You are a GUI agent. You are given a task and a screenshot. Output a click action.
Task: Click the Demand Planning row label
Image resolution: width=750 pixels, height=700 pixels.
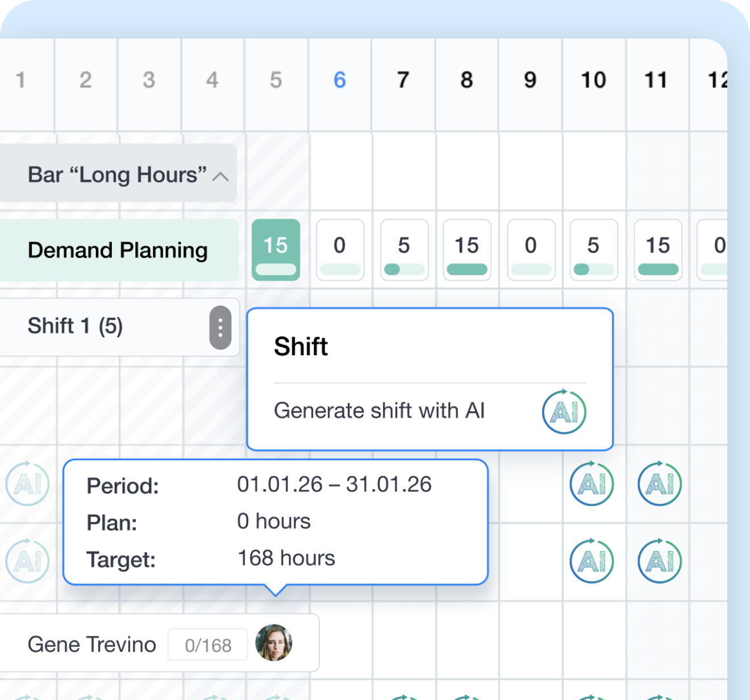pyautogui.click(x=118, y=250)
